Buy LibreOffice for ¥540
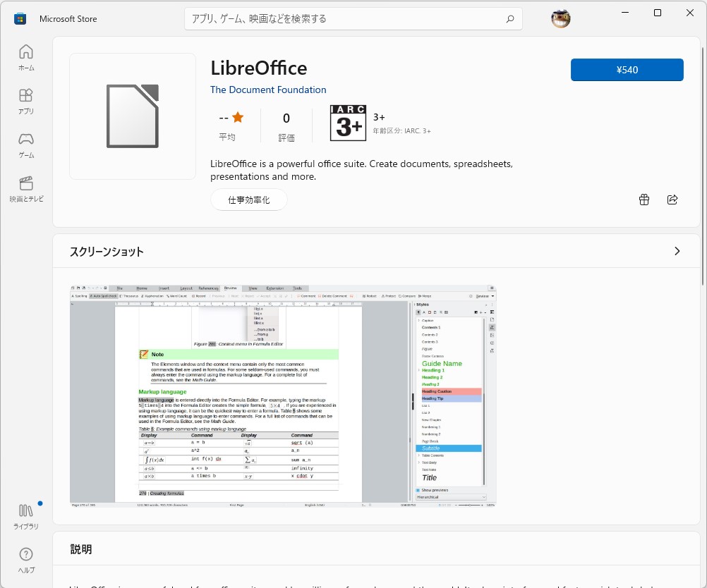The width and height of the screenshot is (707, 588). click(x=627, y=70)
